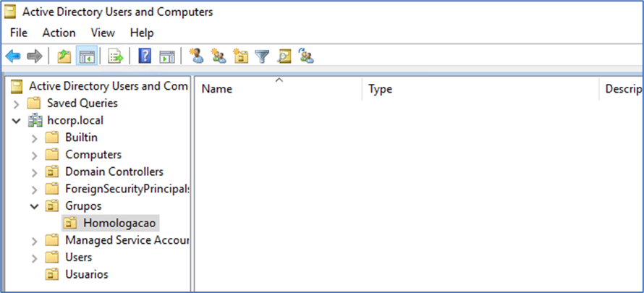
Task: Select the Domain Controllers tree item
Action: pos(114,171)
